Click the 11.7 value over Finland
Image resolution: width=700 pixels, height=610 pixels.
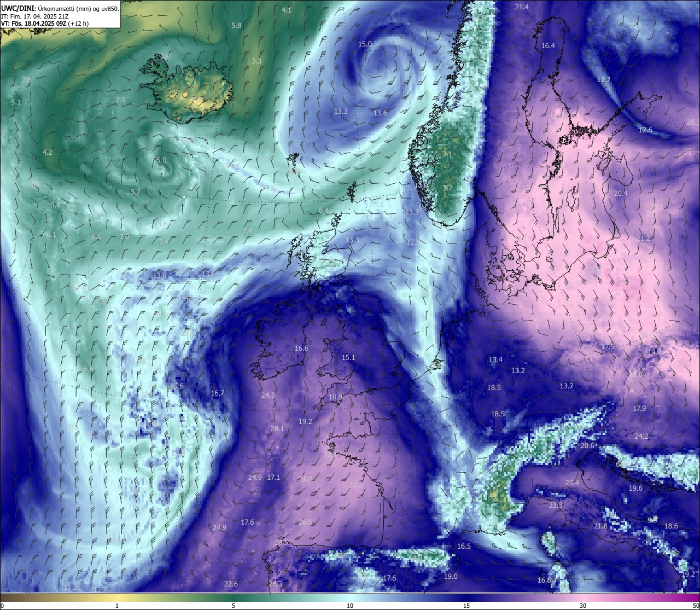604,80
